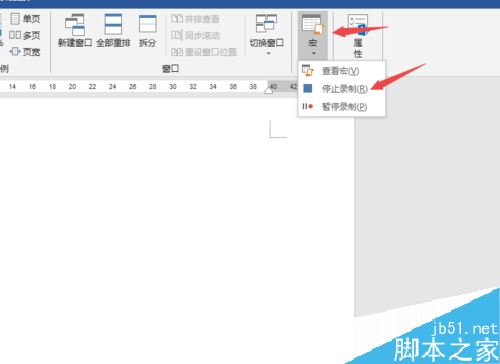Click the ruler at mark 20
Image resolution: width=500 pixels, height=364 pixels.
click(x=72, y=87)
